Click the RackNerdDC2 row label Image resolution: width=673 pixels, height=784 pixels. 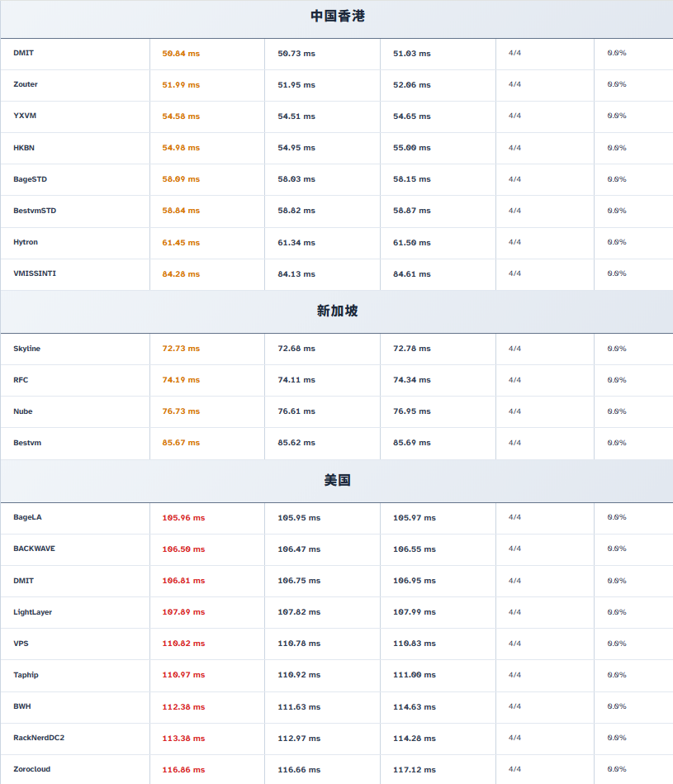(39, 738)
